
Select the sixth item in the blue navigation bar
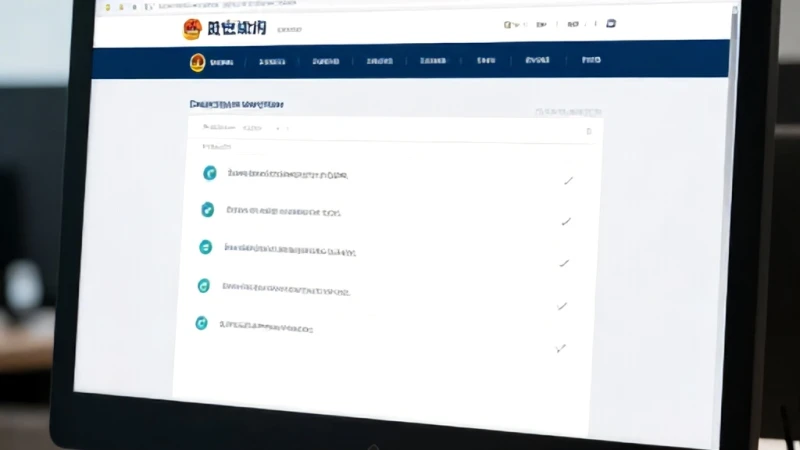click(486, 60)
